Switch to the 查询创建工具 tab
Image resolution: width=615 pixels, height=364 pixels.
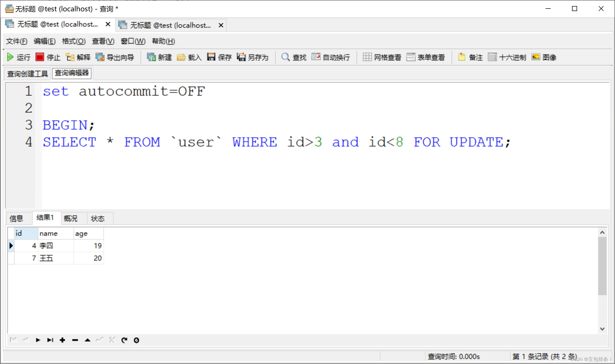tap(27, 74)
